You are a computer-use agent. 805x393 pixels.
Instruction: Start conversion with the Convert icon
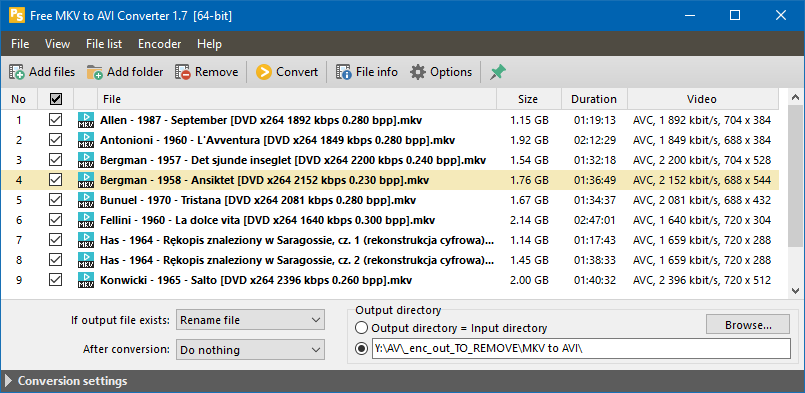click(x=264, y=72)
